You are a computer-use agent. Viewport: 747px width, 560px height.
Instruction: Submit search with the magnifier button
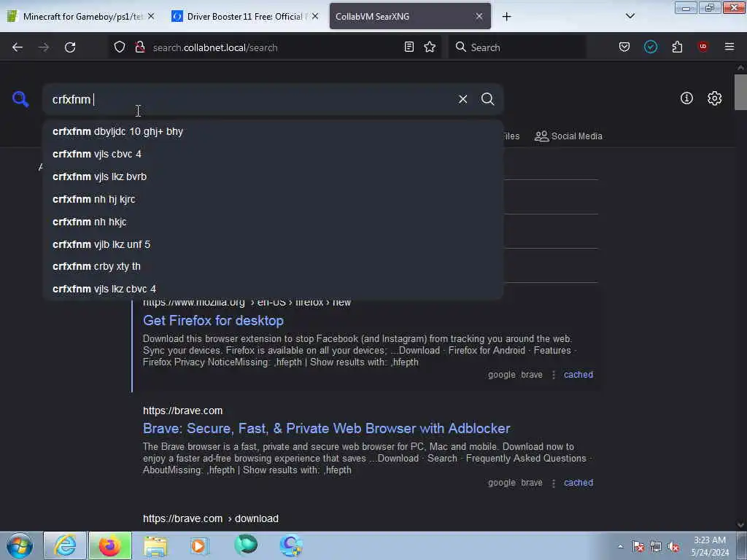coord(487,99)
